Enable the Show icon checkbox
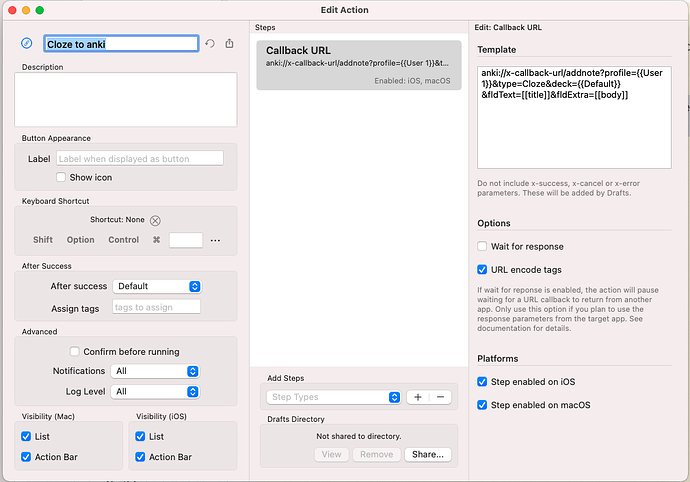The width and height of the screenshot is (690, 482). tap(61, 177)
